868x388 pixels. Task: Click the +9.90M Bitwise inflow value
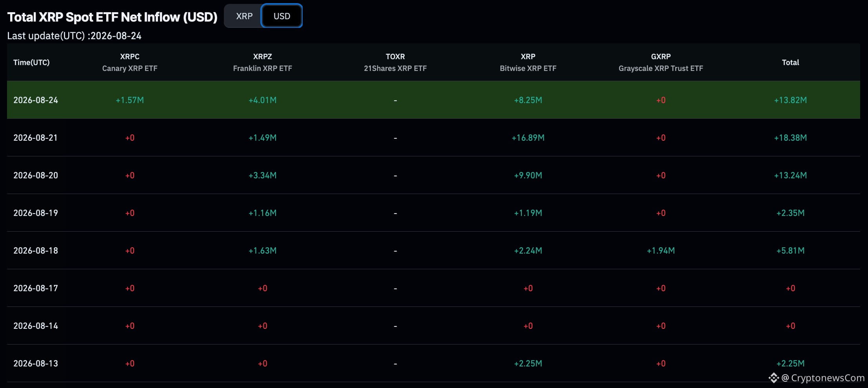click(528, 175)
